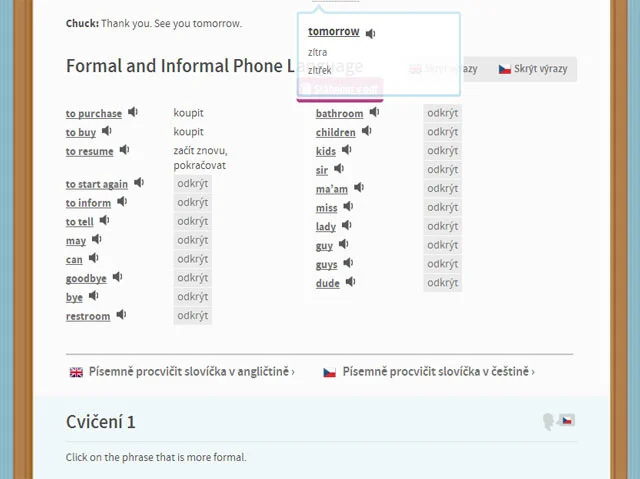Toggle 'Skrýt výrazy' with the Czech flag
The height and width of the screenshot is (479, 640).
point(533,69)
